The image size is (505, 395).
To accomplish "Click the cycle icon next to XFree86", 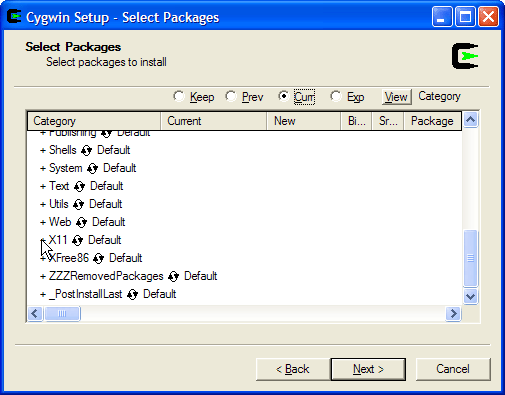I will click(98, 259).
